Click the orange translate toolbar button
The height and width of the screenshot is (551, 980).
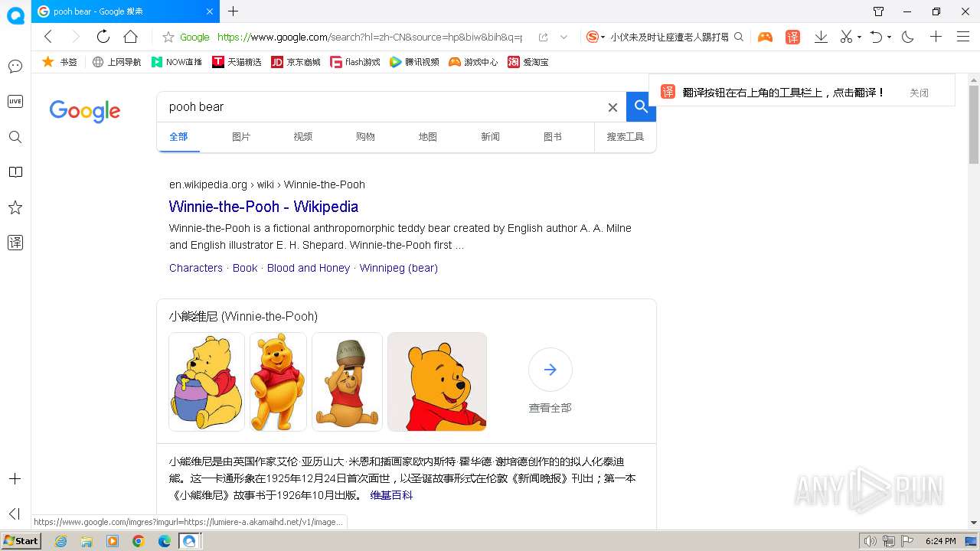pos(792,37)
